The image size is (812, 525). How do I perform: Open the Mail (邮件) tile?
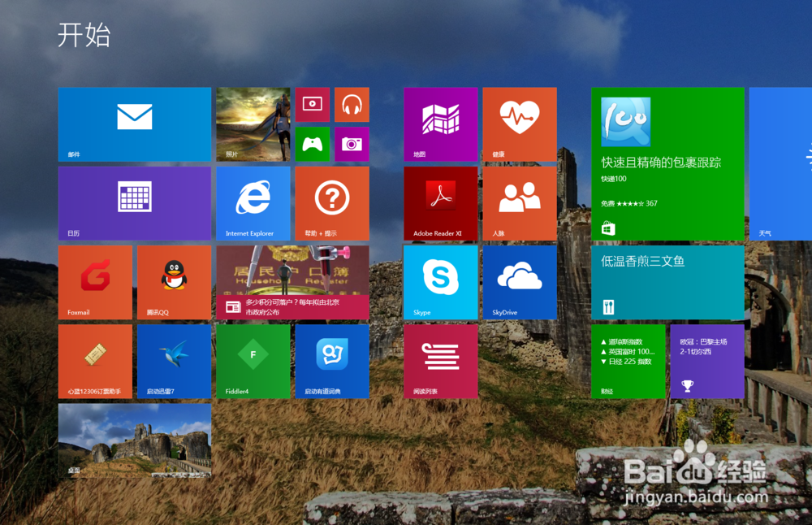pyautogui.click(x=135, y=124)
